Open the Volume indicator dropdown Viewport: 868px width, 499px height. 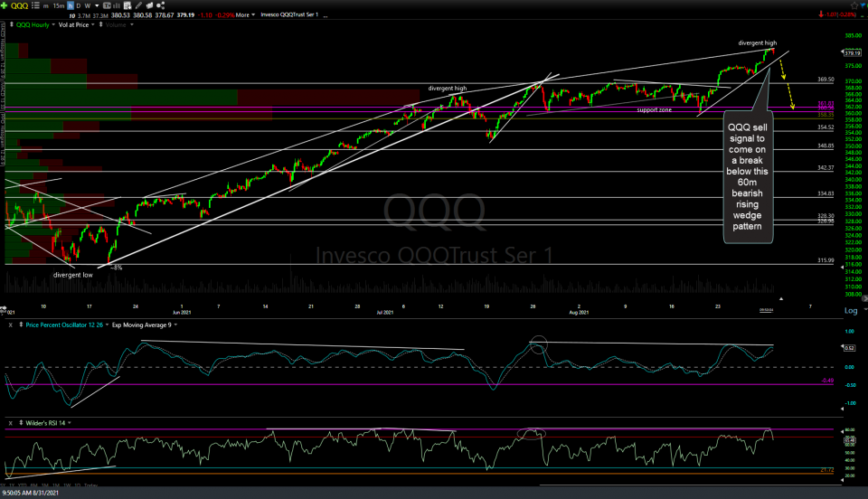point(132,25)
